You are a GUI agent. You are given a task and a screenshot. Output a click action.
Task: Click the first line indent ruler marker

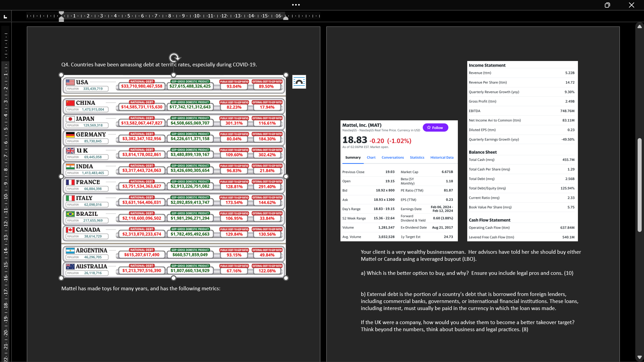[x=61, y=13]
